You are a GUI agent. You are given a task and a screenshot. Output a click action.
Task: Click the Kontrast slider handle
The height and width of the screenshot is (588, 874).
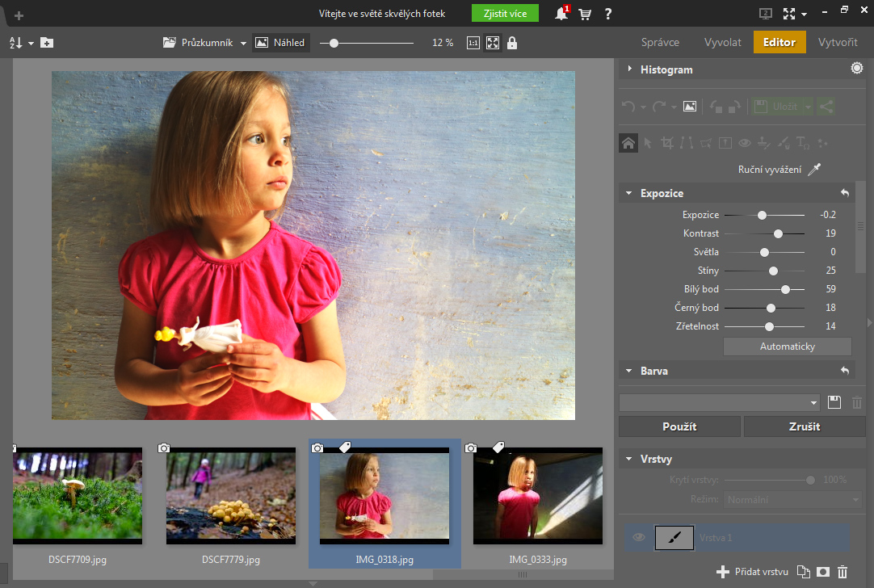tap(778, 233)
